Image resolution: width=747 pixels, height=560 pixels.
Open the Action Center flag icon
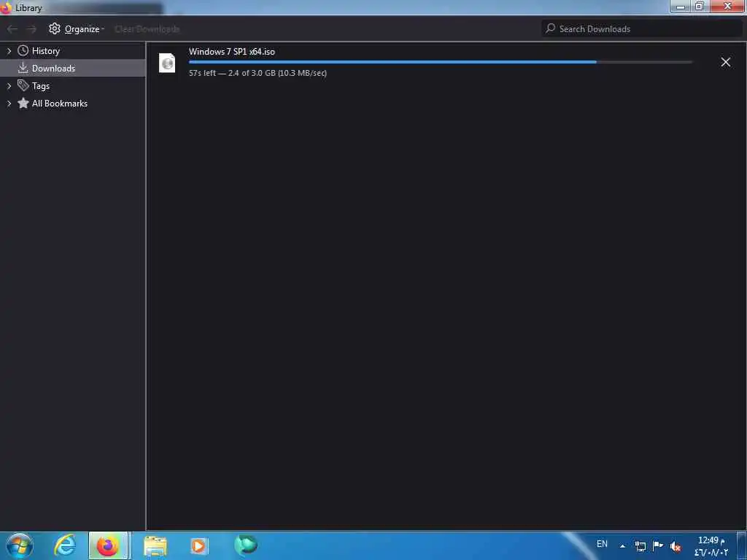coord(658,545)
